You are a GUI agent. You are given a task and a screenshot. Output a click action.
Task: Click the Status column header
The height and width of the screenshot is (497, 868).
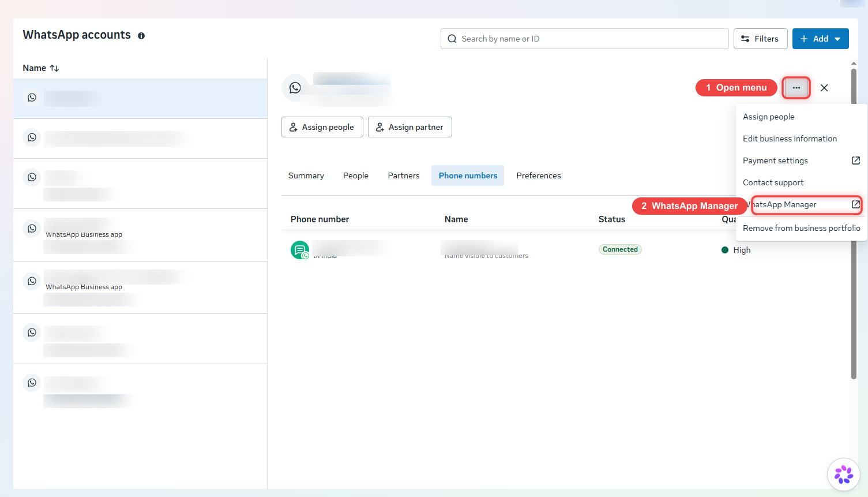[x=612, y=219]
